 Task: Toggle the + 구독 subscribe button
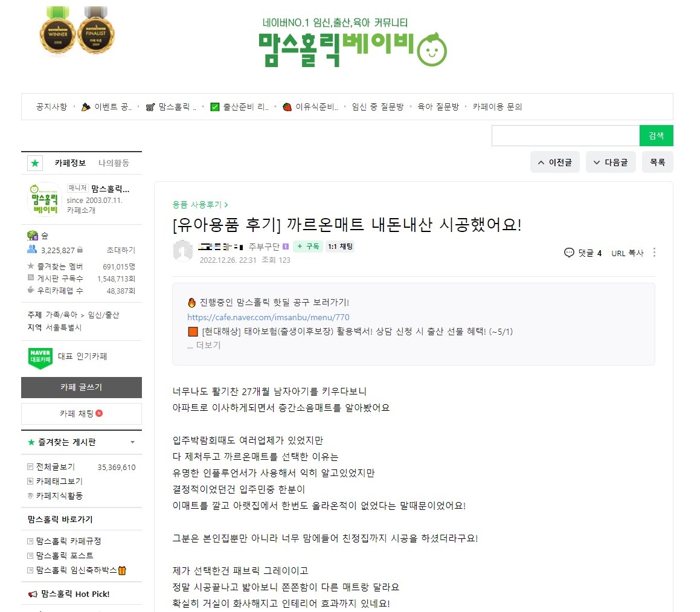(309, 246)
